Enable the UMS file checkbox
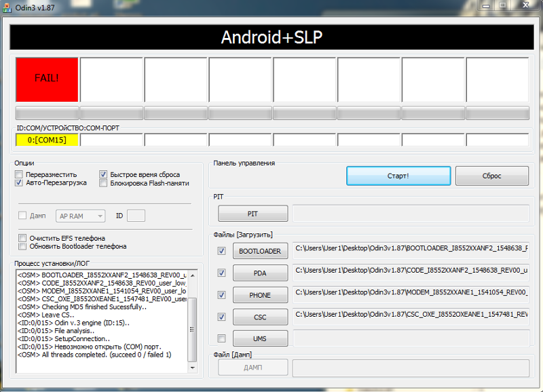This screenshot has height=392, width=543. (x=221, y=338)
